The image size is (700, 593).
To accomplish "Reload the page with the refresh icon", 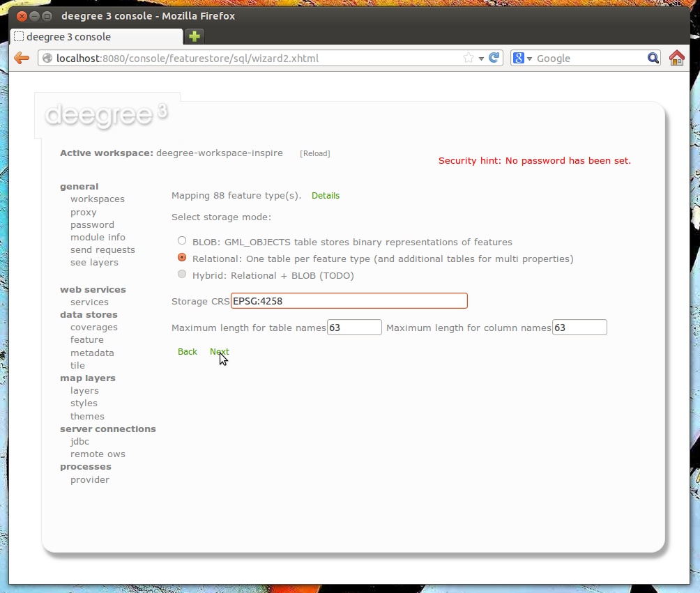I will click(x=494, y=59).
